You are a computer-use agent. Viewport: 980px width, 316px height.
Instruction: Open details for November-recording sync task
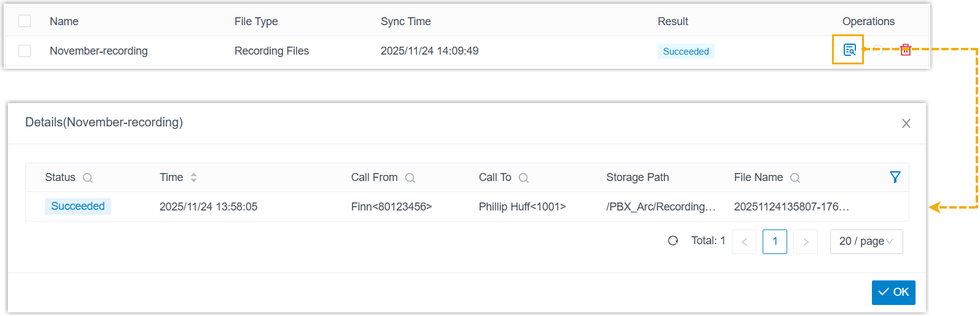click(x=849, y=50)
